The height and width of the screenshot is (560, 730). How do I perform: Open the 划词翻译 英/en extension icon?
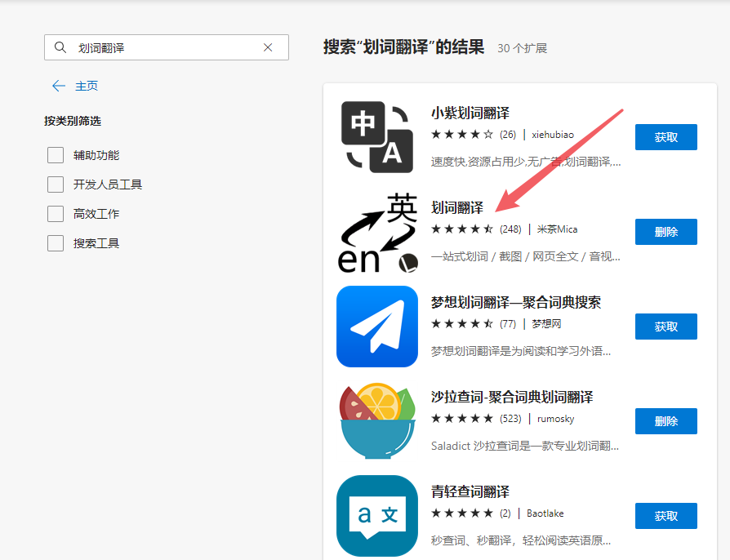click(x=377, y=232)
